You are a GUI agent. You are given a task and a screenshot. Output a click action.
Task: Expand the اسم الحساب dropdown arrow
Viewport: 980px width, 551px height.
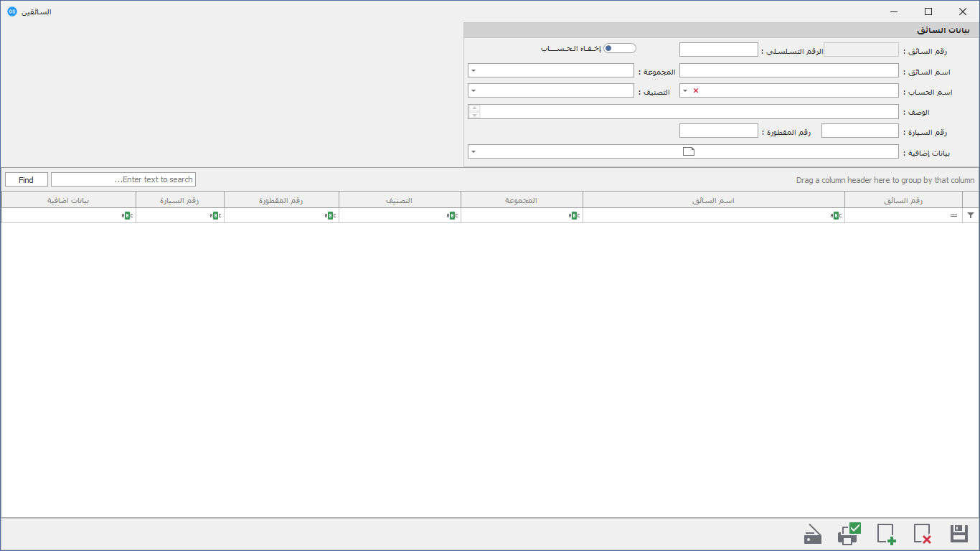coord(685,90)
